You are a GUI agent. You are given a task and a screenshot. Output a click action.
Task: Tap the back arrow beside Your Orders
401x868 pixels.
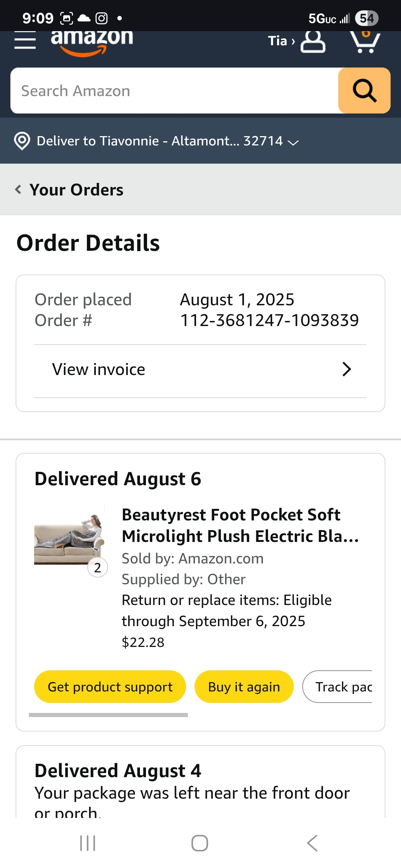pos(18,190)
